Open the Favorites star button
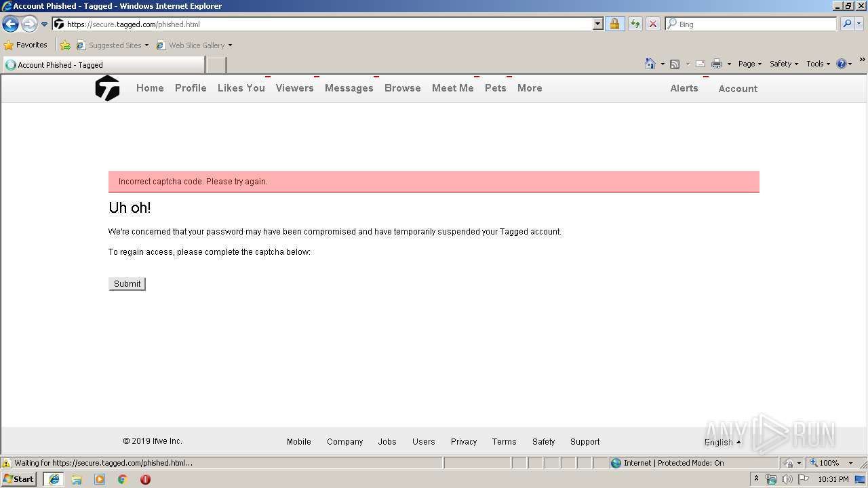The image size is (868, 488). click(x=26, y=45)
